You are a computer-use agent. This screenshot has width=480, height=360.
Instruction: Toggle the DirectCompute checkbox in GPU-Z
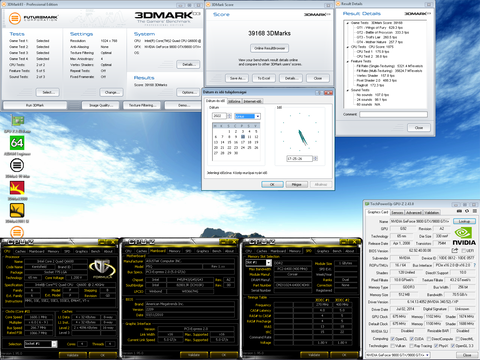(x=429, y=339)
